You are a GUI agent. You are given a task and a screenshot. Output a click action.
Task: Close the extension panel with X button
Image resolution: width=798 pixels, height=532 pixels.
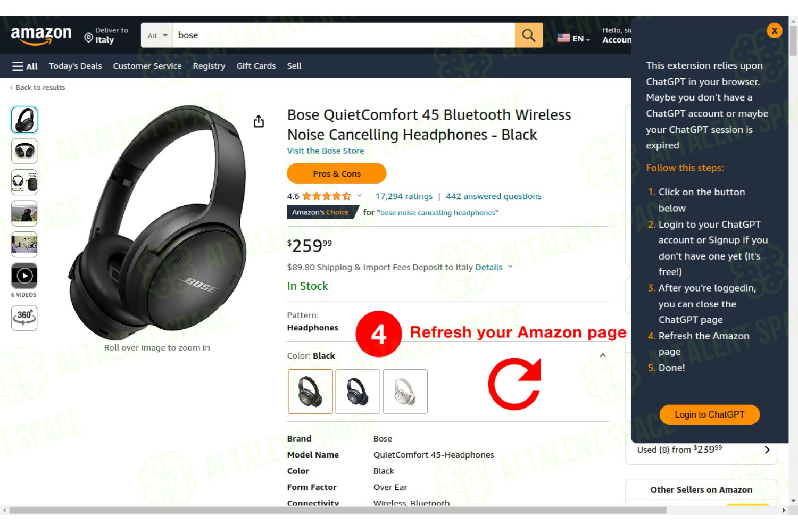(x=775, y=31)
